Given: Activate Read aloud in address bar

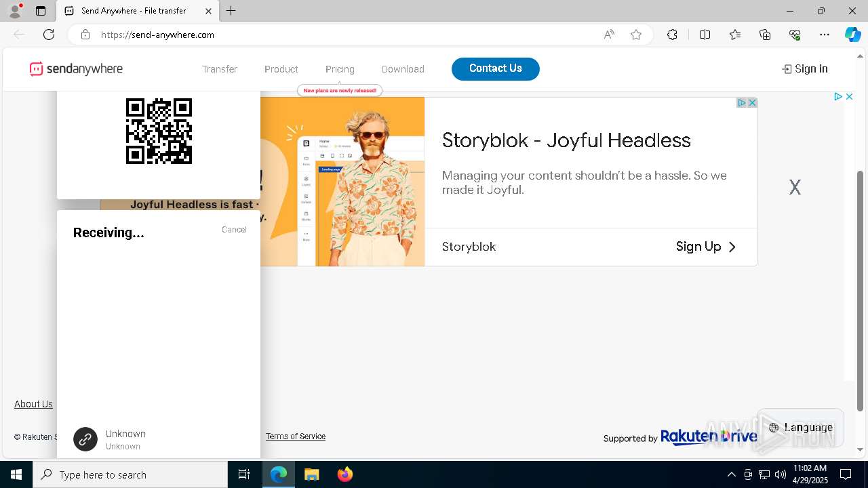Looking at the screenshot, I should (x=609, y=35).
